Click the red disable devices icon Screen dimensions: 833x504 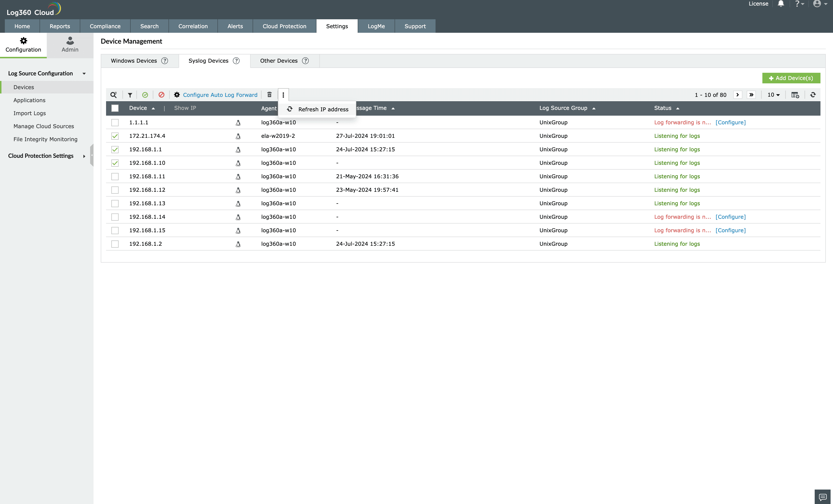click(x=161, y=95)
